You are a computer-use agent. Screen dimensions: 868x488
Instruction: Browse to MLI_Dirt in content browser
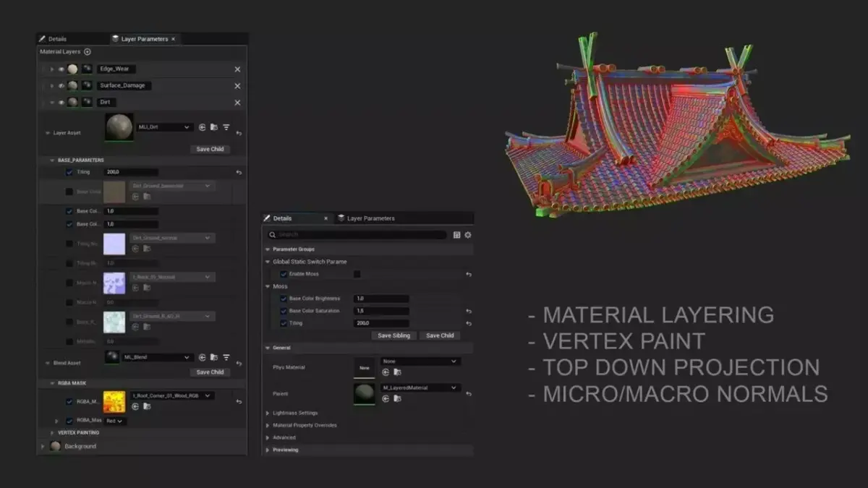click(213, 127)
